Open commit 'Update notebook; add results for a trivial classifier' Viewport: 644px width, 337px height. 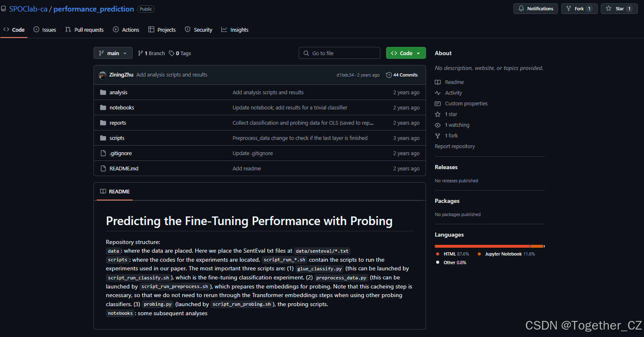(x=290, y=107)
